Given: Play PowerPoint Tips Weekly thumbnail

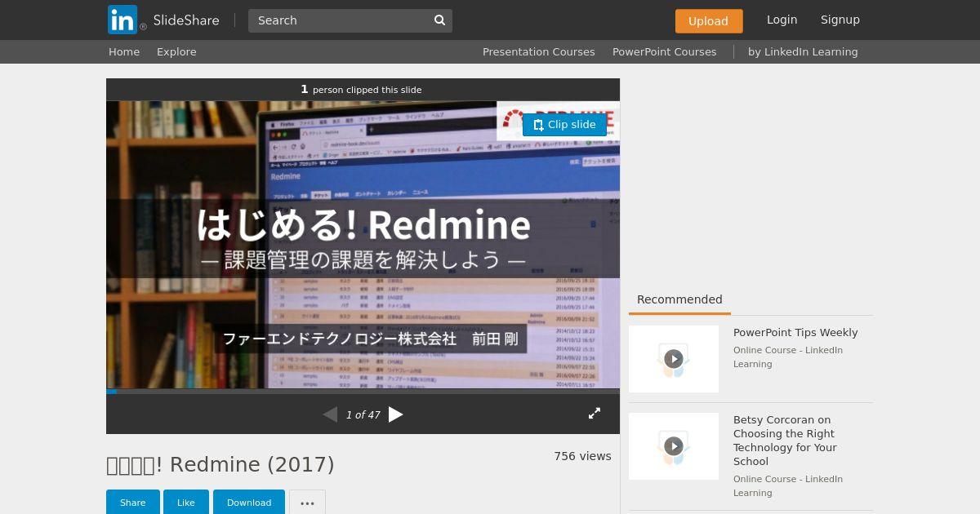Looking at the screenshot, I should [674, 359].
